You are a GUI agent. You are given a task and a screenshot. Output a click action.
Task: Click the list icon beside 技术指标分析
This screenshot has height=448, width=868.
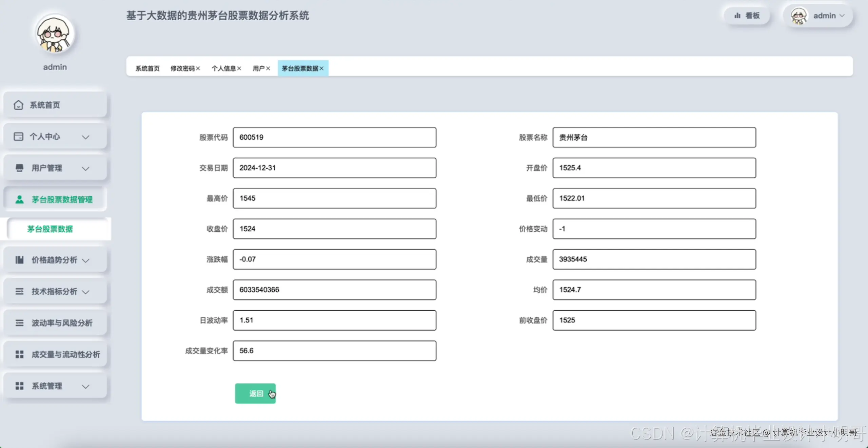click(19, 291)
